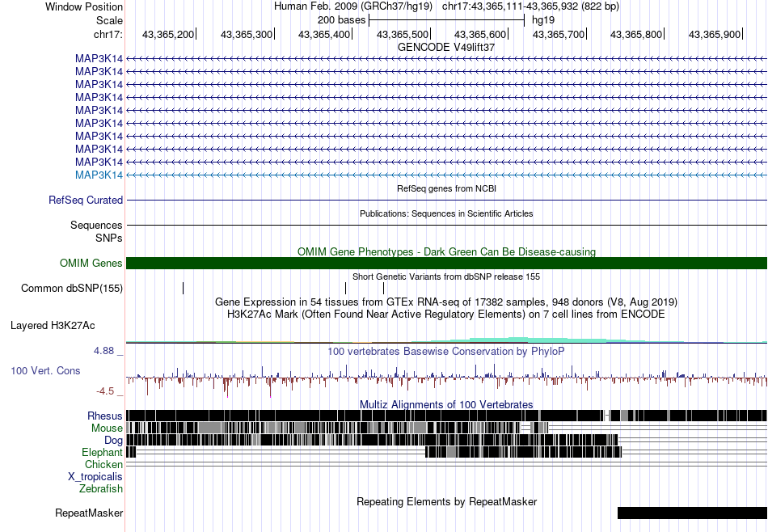This screenshot has width=768, height=532.
Task: Click the dark green OMIM Genes bar
Action: [447, 263]
